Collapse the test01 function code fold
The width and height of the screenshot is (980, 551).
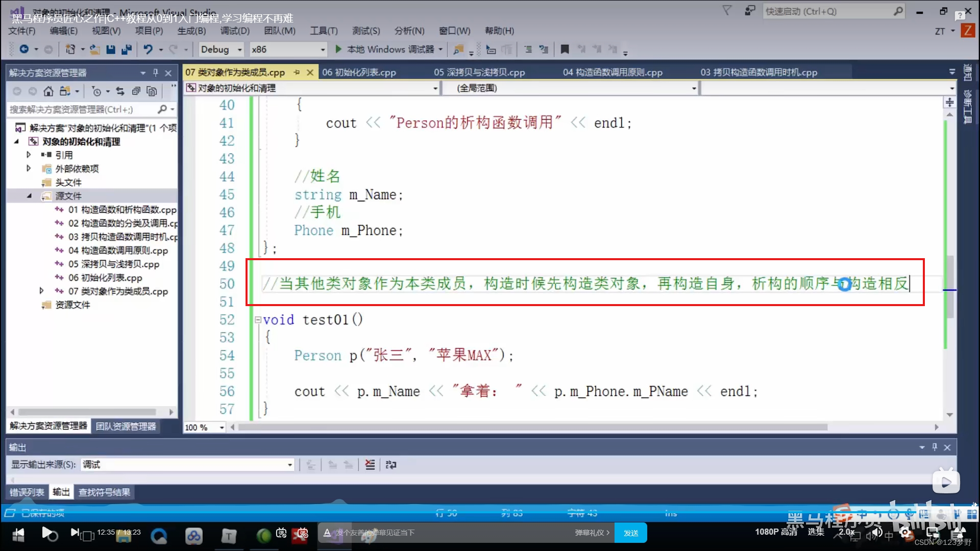(258, 320)
